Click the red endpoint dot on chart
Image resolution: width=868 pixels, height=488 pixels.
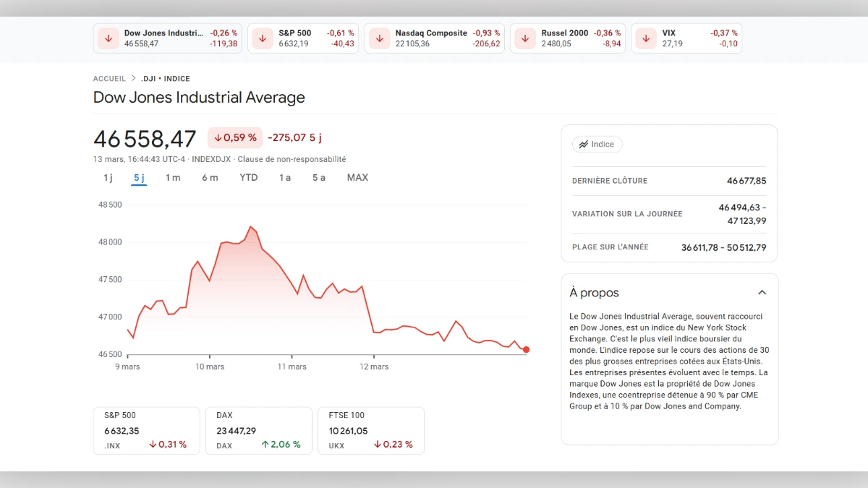tap(526, 350)
